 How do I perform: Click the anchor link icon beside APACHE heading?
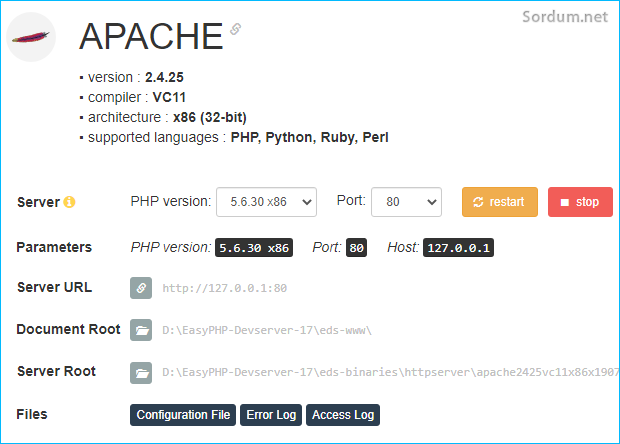(236, 29)
